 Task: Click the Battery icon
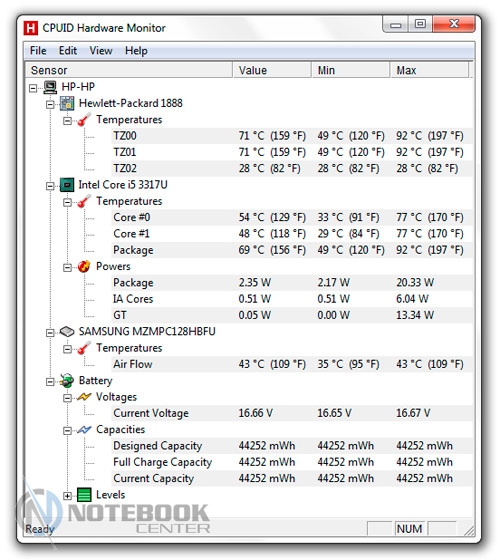67,381
